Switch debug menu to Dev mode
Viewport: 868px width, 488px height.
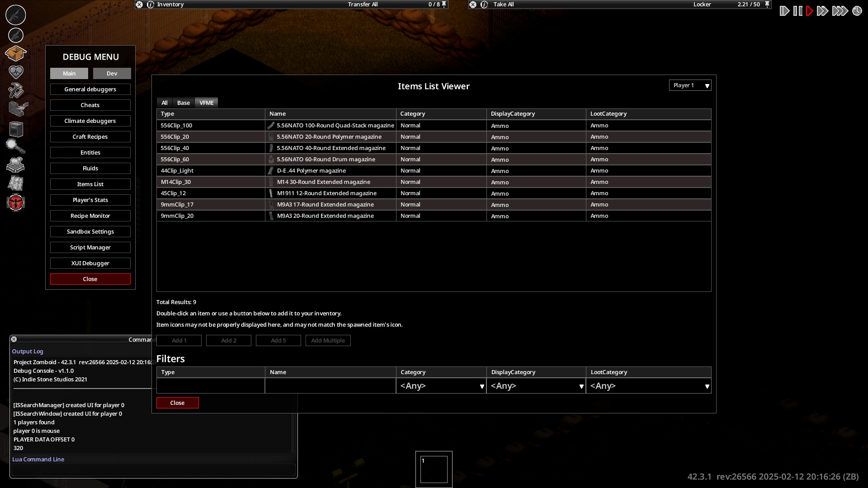pos(112,73)
